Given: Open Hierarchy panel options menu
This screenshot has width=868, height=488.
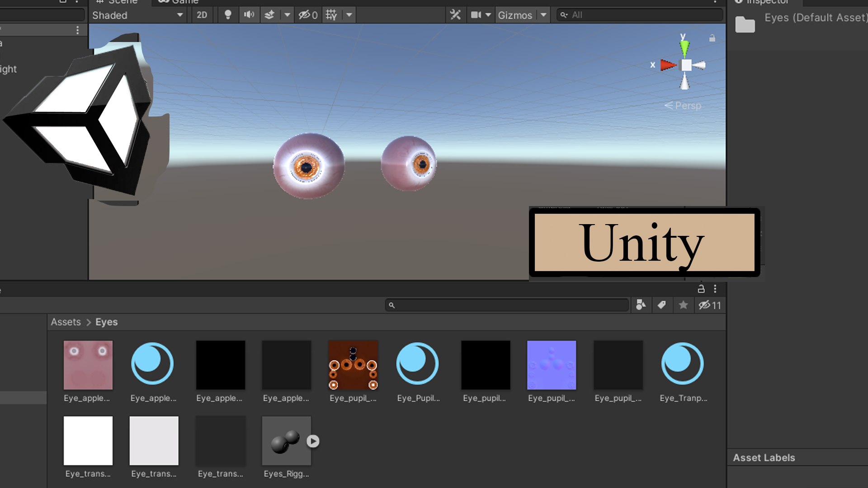Looking at the screenshot, I should click(x=78, y=30).
